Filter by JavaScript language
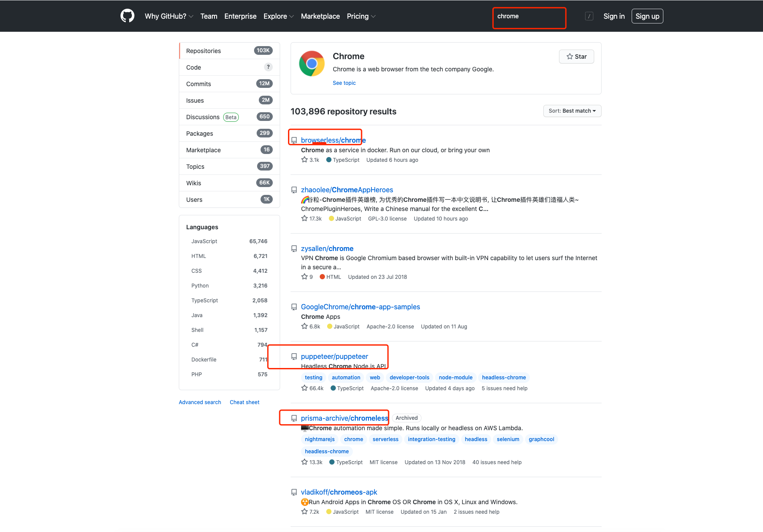The height and width of the screenshot is (532, 763). (x=229, y=241)
